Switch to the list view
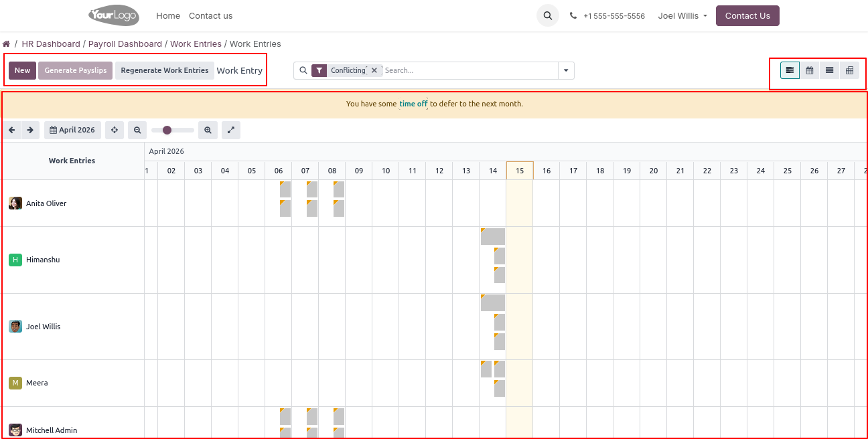This screenshot has height=439, width=868. tap(829, 70)
